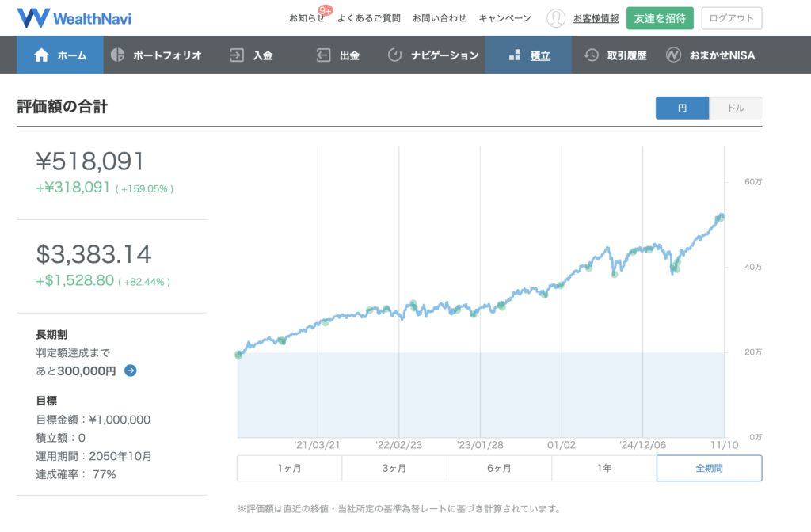Open the 取引履歴 history clock icon
Image resolution: width=811 pixels, height=532 pixels.
click(592, 55)
